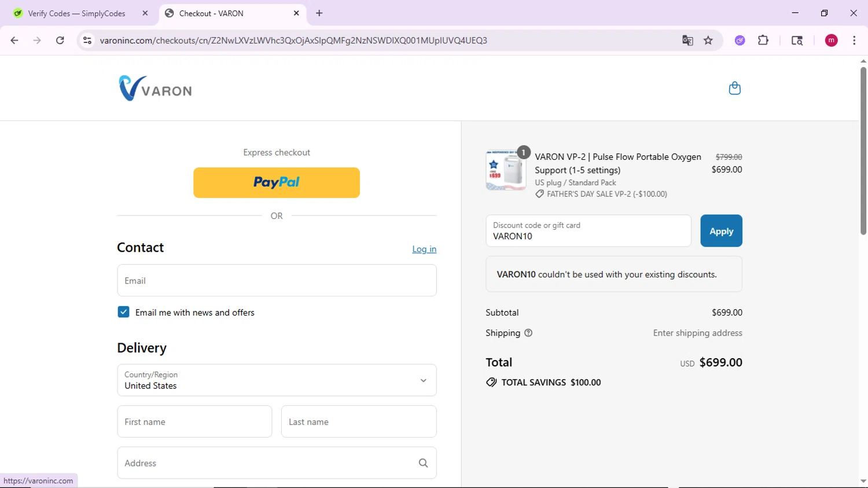
Task: Switch to Verify Codes — SimplyCodes tab
Action: point(76,13)
